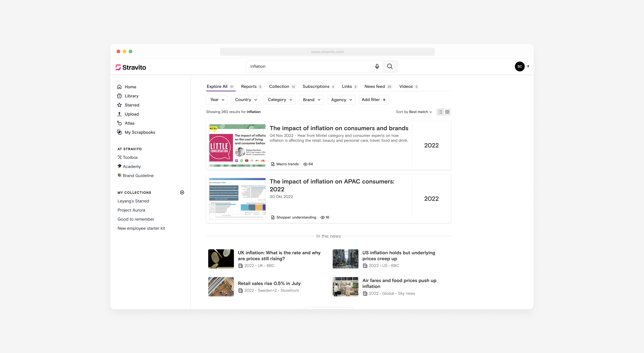This screenshot has height=353, width=644.
Task: Open New employee starter kit collection
Action: [141, 228]
